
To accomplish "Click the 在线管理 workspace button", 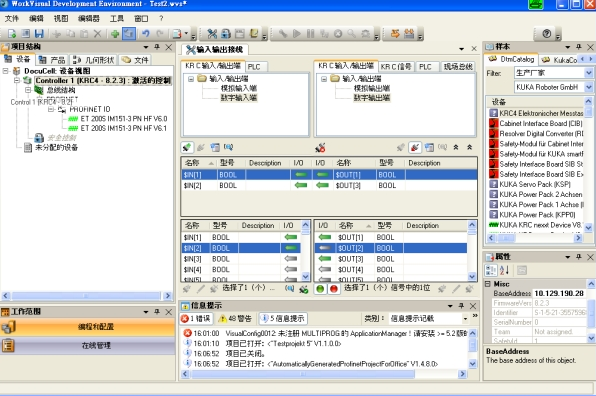I will click(88, 345).
